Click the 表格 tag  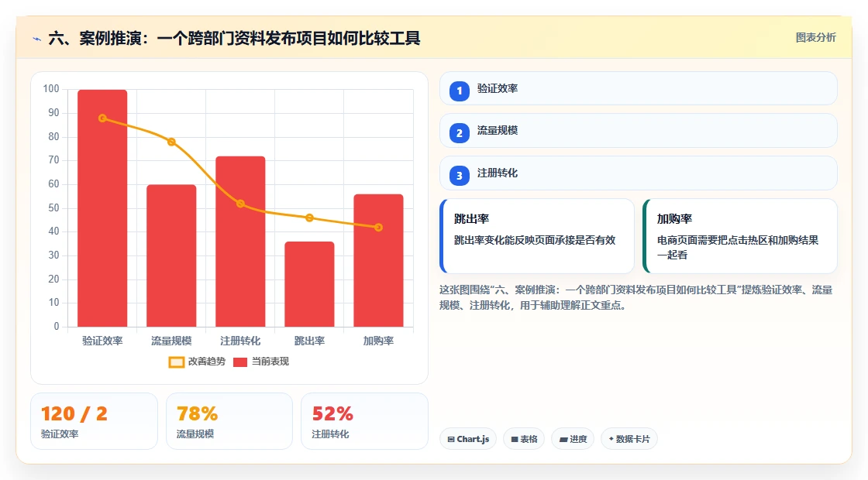point(524,438)
